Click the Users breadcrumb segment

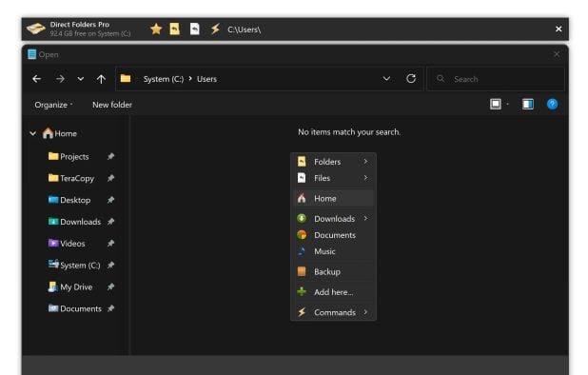coord(206,79)
